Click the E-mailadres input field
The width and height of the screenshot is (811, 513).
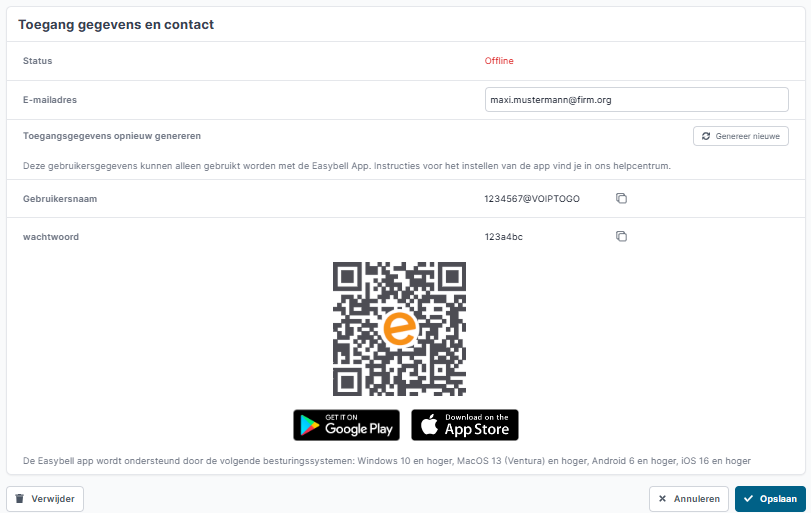point(637,100)
